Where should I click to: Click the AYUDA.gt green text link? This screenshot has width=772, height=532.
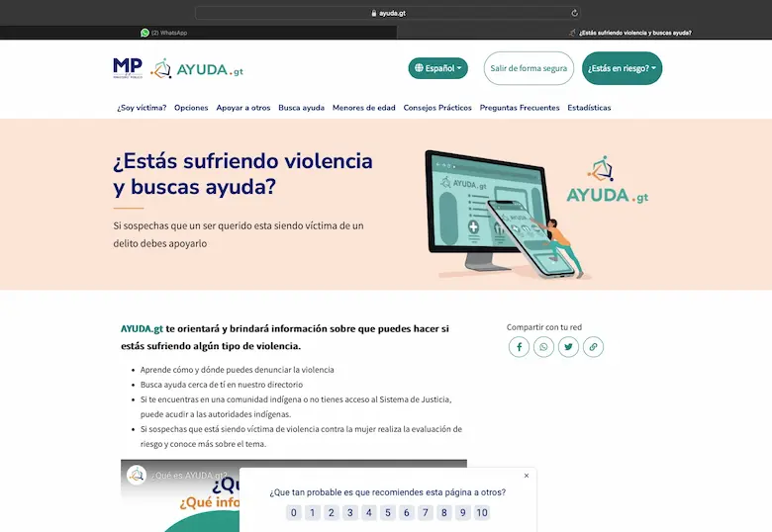click(x=142, y=329)
